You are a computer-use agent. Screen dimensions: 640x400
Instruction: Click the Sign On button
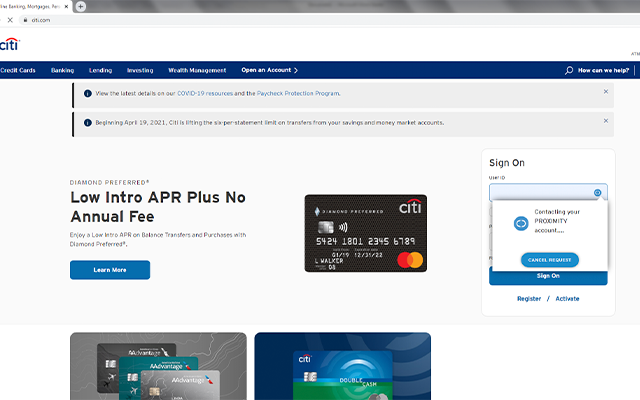[548, 276]
